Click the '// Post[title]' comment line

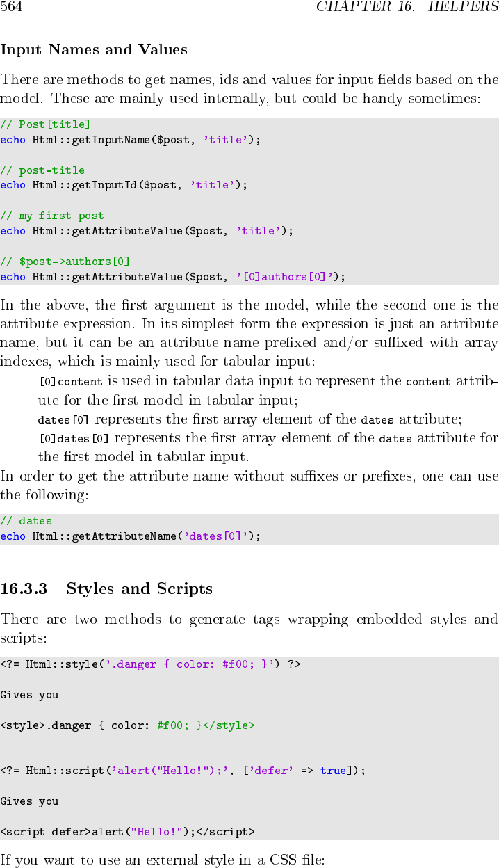pyautogui.click(x=45, y=124)
